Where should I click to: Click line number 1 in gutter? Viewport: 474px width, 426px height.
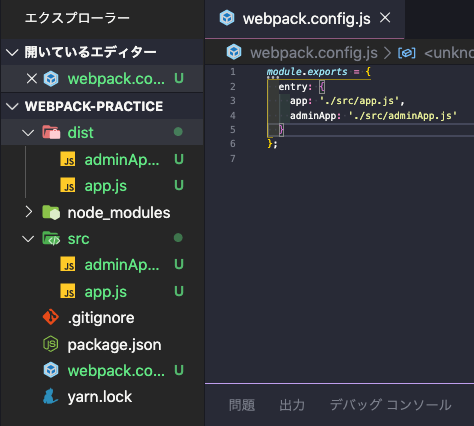(233, 72)
